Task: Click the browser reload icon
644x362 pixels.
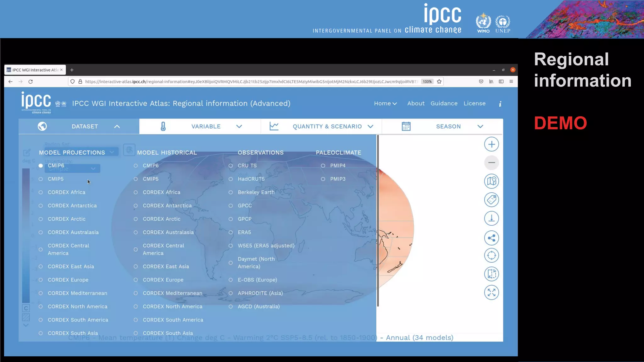Action: pos(31,82)
